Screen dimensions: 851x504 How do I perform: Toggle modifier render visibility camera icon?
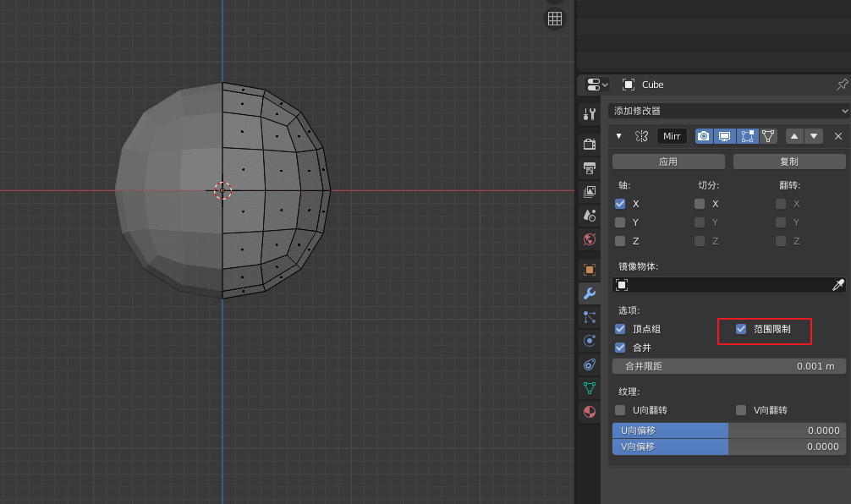[x=703, y=136]
